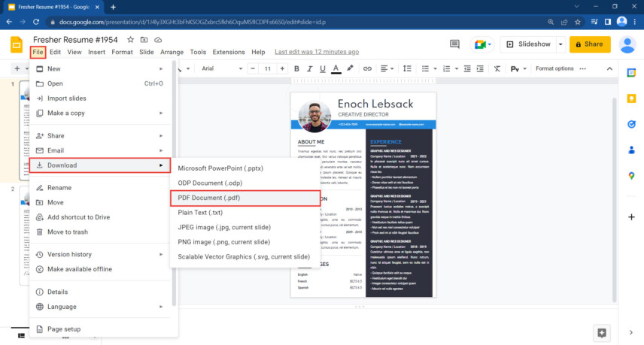644x345 pixels.
Task: Open Format options panel
Action: coord(554,68)
